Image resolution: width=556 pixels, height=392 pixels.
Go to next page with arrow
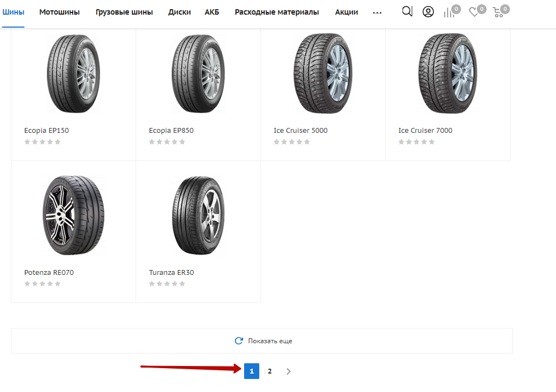coord(288,371)
